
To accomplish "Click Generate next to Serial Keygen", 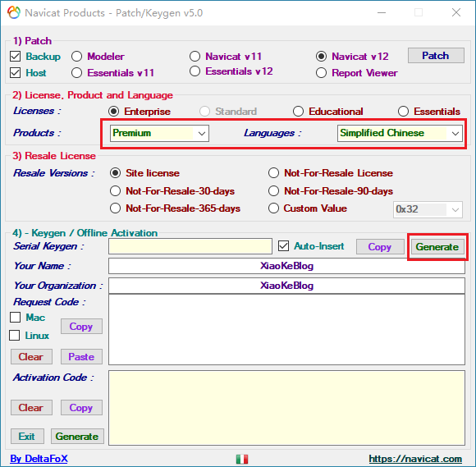I will coord(437,247).
